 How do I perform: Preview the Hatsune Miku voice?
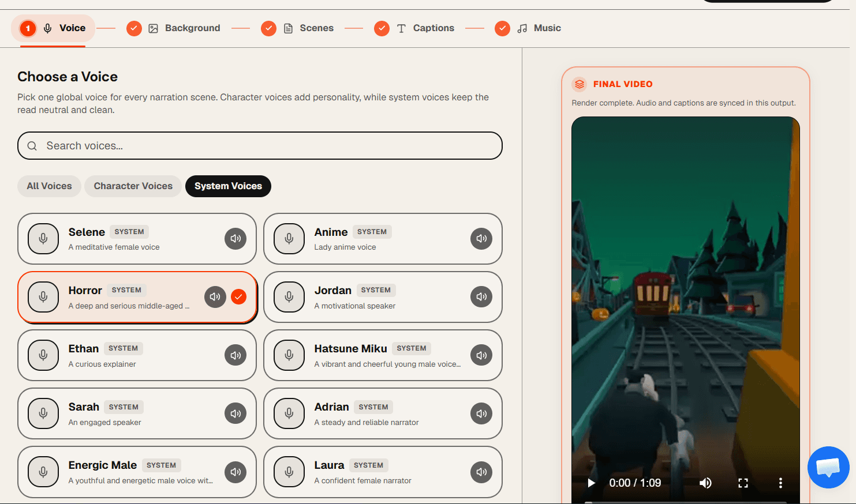click(x=481, y=355)
